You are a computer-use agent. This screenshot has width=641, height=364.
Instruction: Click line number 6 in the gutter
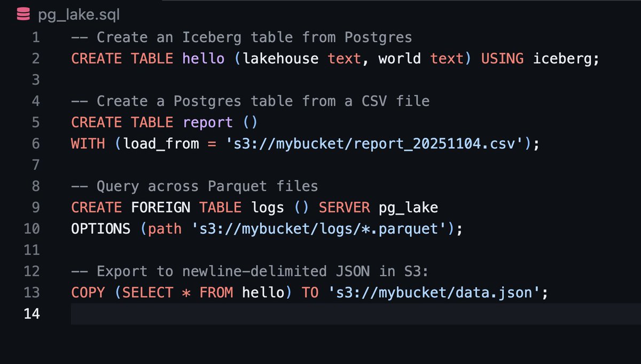click(35, 144)
